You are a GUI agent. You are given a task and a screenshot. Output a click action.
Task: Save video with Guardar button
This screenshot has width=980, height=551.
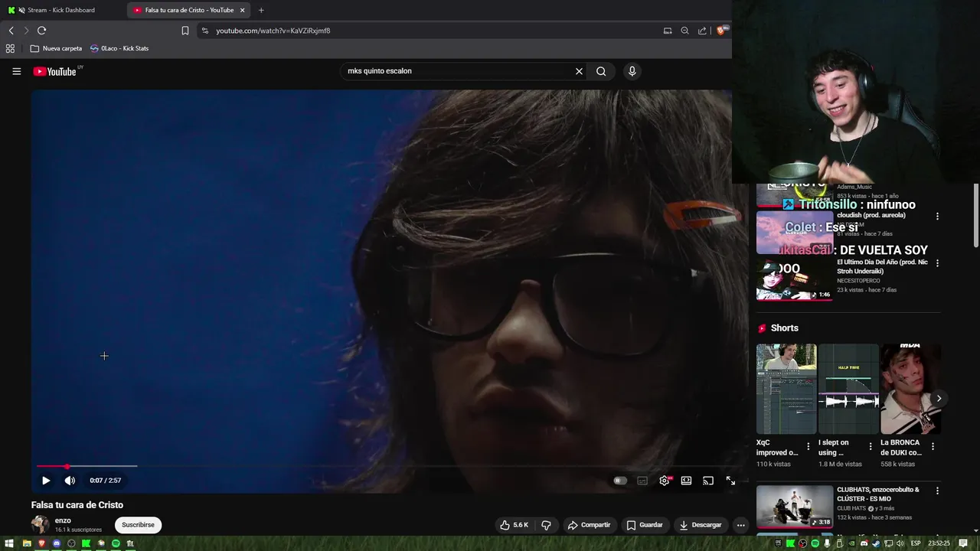click(644, 525)
